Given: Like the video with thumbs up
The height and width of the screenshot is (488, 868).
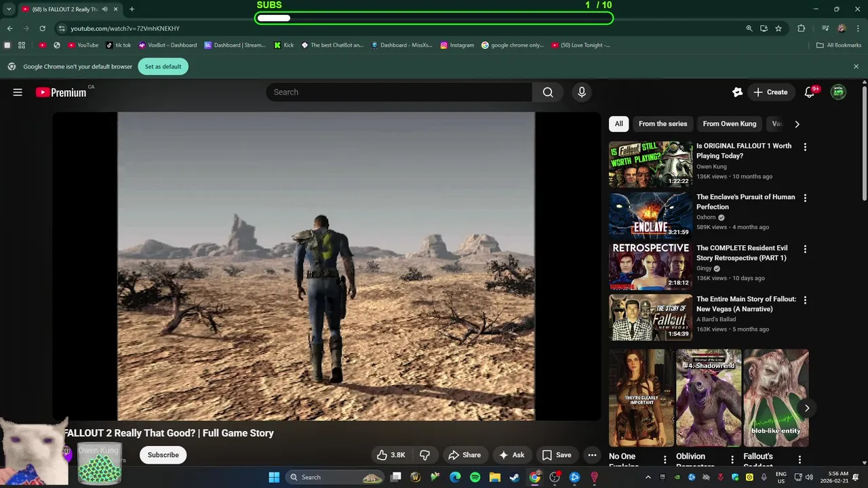Looking at the screenshot, I should tap(391, 455).
